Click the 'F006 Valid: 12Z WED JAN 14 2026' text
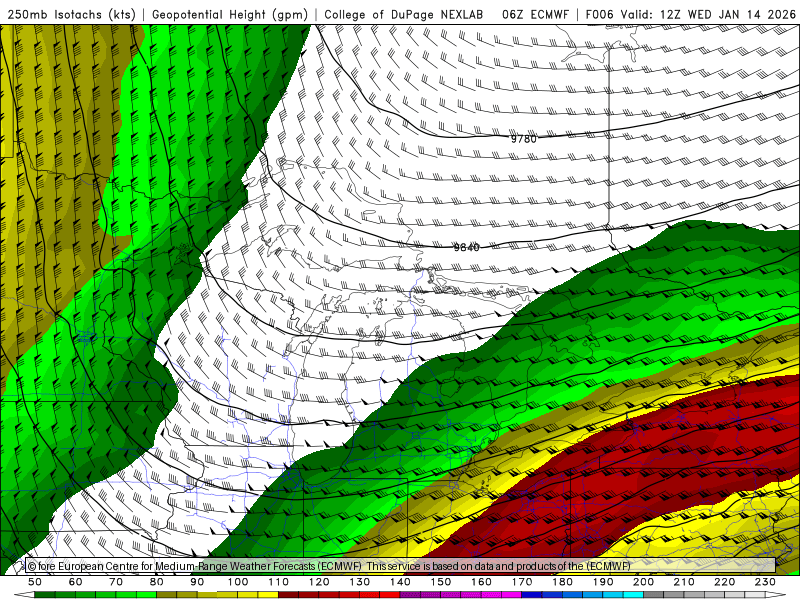This screenshot has width=800, height=600. 691,15
